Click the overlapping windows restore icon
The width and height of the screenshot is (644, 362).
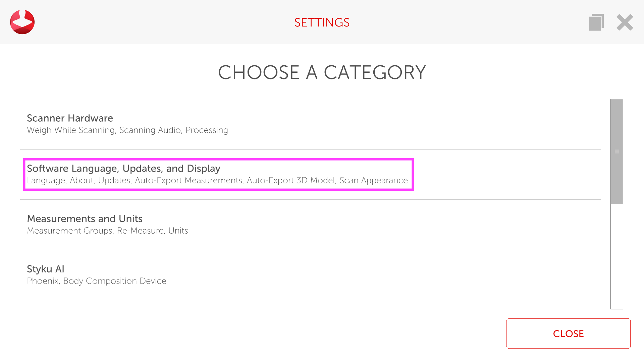point(596,22)
